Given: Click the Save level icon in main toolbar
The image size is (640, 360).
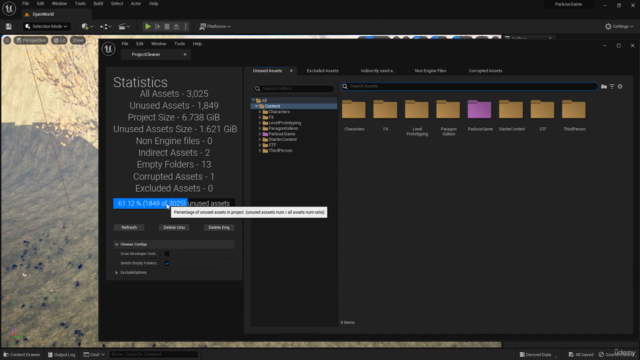Looking at the screenshot, I should pyautogui.click(x=9, y=27).
